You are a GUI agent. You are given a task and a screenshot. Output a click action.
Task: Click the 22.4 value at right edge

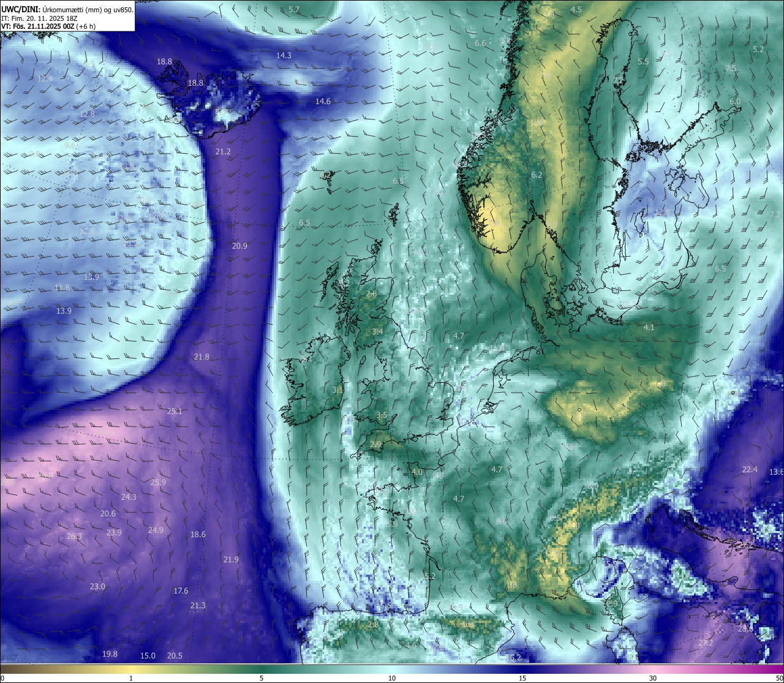pyautogui.click(x=750, y=469)
